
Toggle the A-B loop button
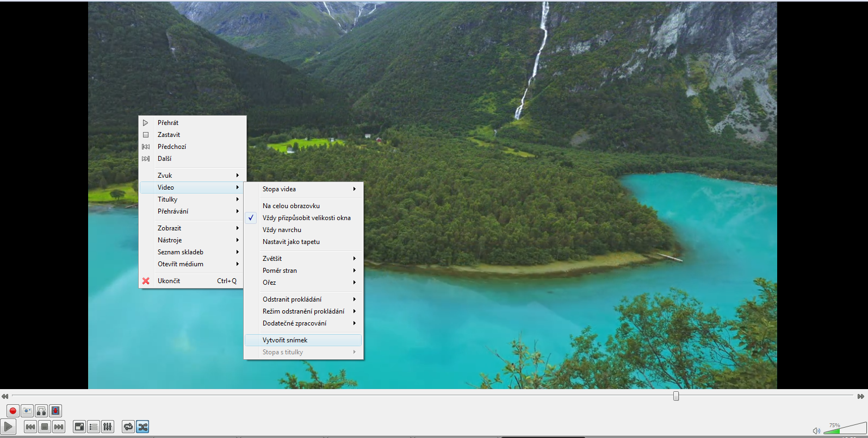(41, 411)
